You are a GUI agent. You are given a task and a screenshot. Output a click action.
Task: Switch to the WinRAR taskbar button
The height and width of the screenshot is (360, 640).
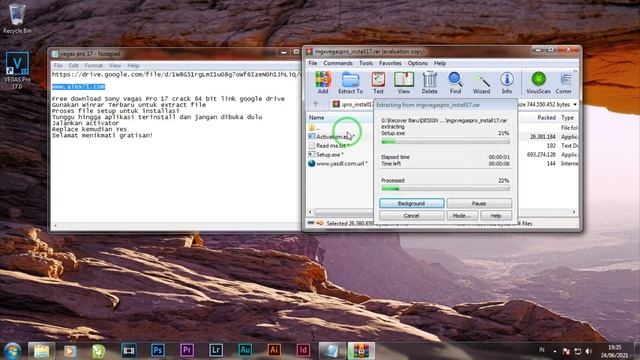(361, 351)
